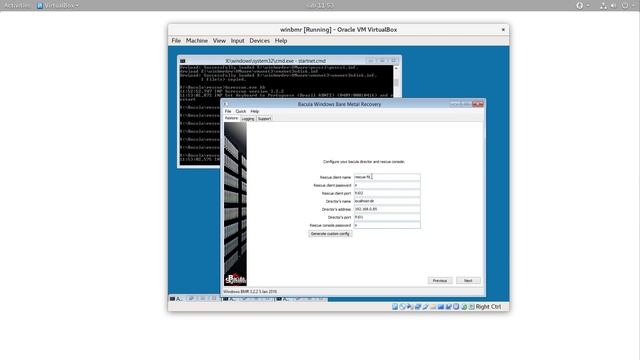The width and height of the screenshot is (640, 360).
Task: Click the Director's name field
Action: (x=387, y=201)
